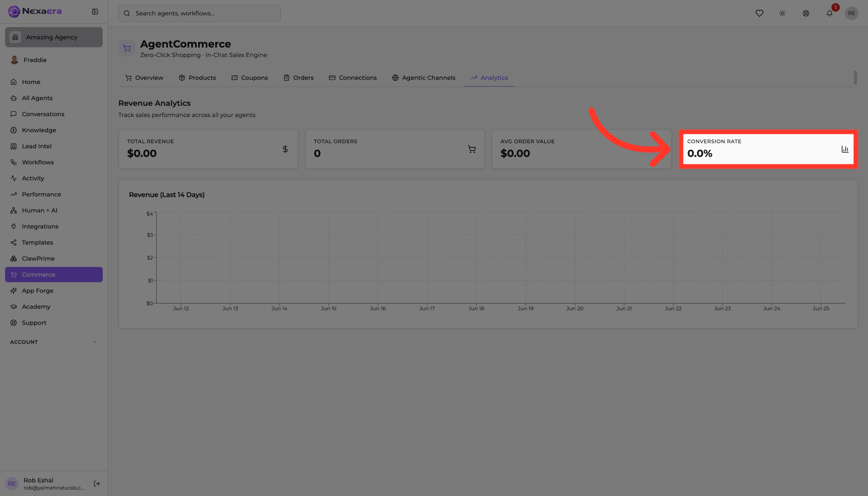Open All Agents in the sidebar
This screenshot has height=496, width=868.
tap(54, 98)
